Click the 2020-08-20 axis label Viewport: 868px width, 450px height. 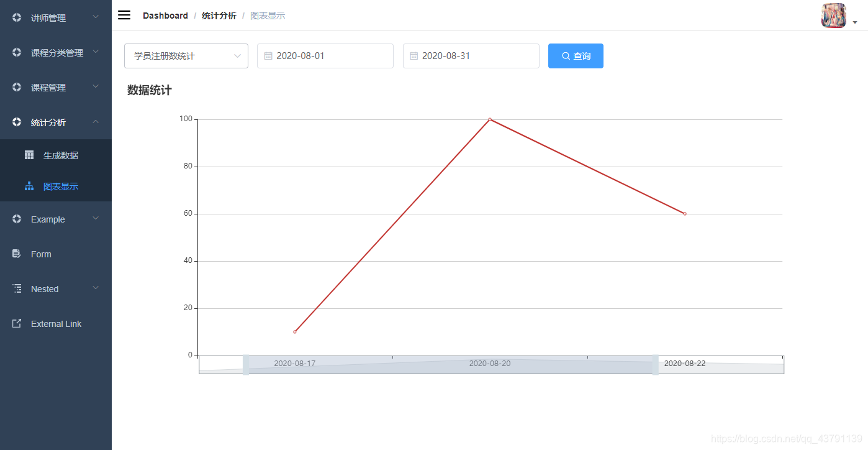click(x=490, y=364)
